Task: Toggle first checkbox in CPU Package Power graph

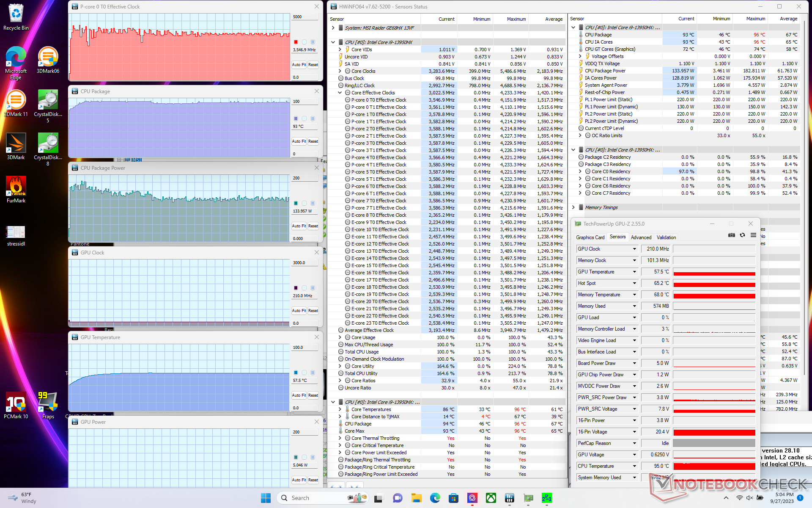Action: [296, 203]
